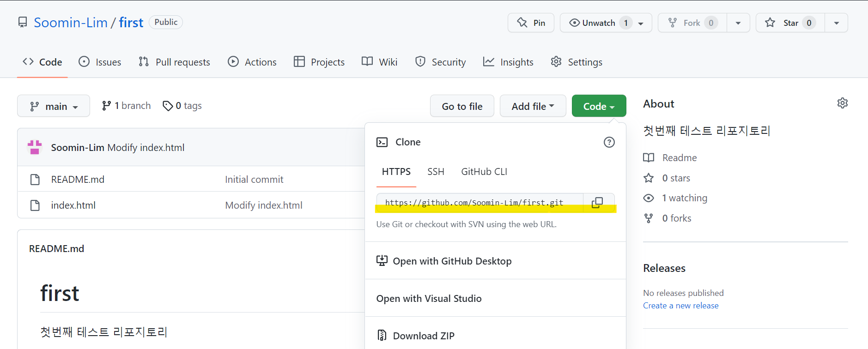This screenshot has width=868, height=349.
Task: Open the Issues tab
Action: coord(100,62)
